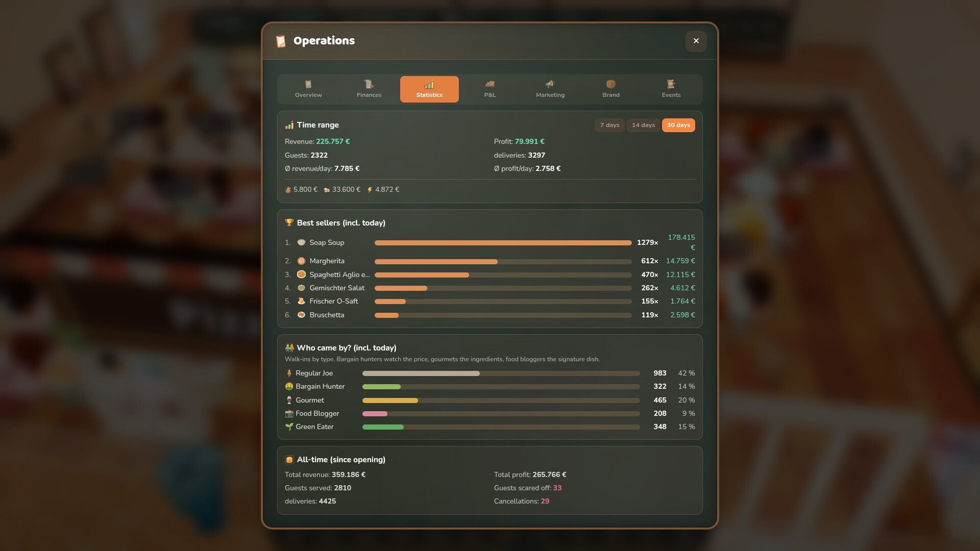
Task: Click the 33.600 € cost entry
Action: tap(342, 189)
